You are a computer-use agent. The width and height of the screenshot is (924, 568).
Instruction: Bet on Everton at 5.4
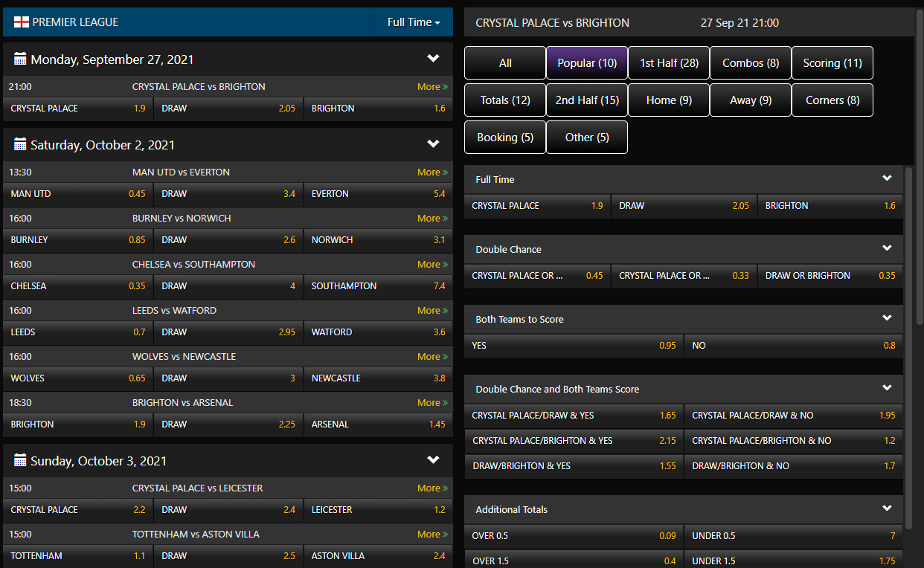click(378, 194)
